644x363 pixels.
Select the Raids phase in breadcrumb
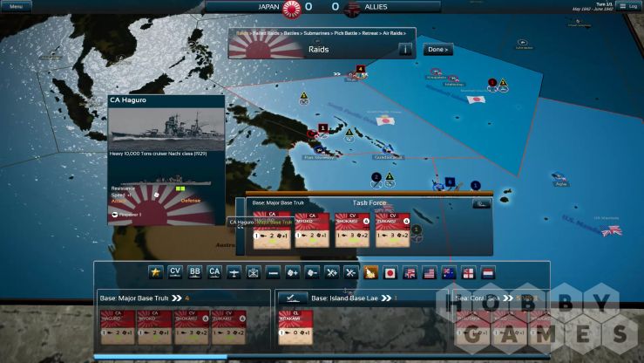click(x=242, y=33)
